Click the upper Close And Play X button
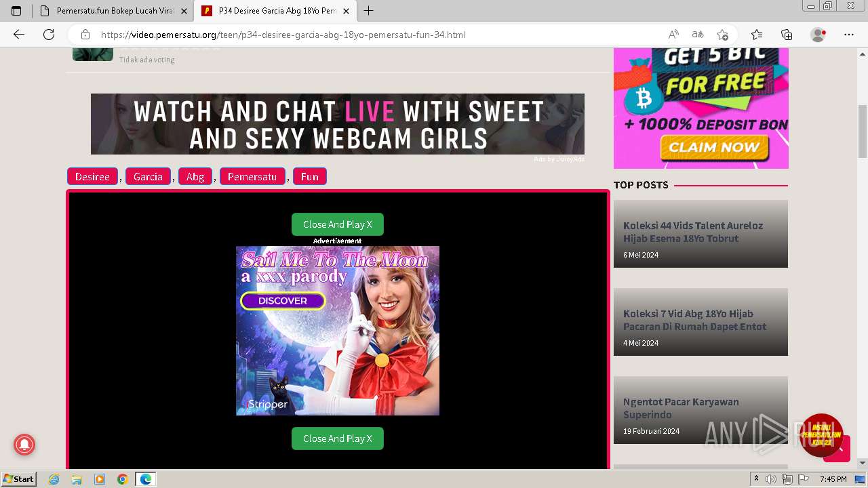The width and height of the screenshot is (868, 488). pyautogui.click(x=338, y=224)
